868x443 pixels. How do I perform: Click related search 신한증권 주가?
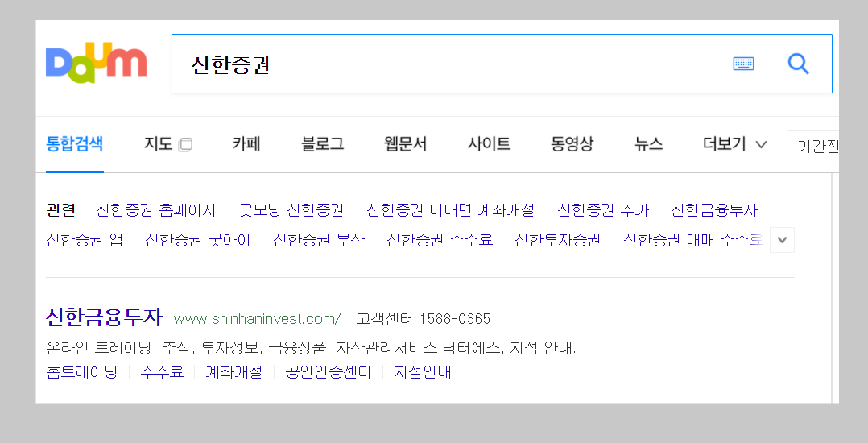(x=603, y=210)
